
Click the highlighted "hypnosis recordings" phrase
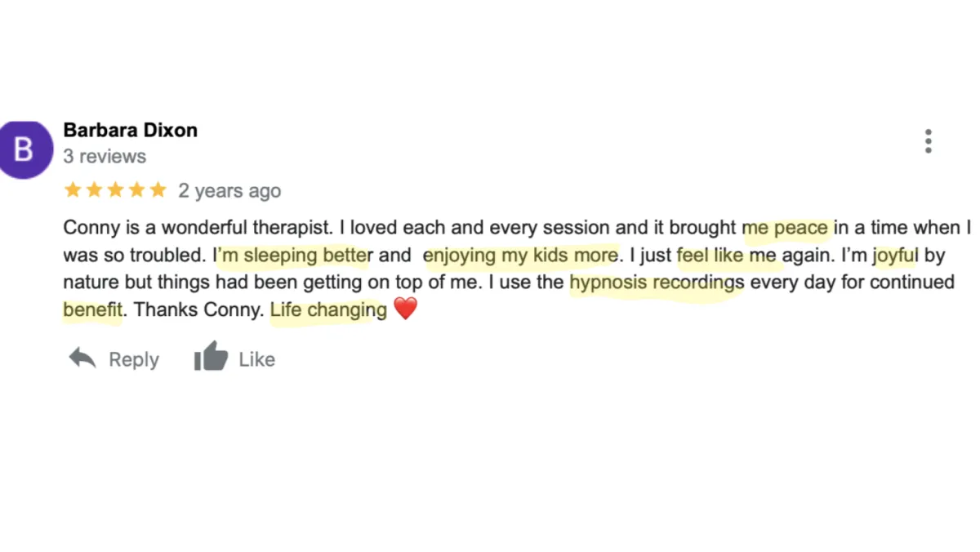pyautogui.click(x=656, y=283)
